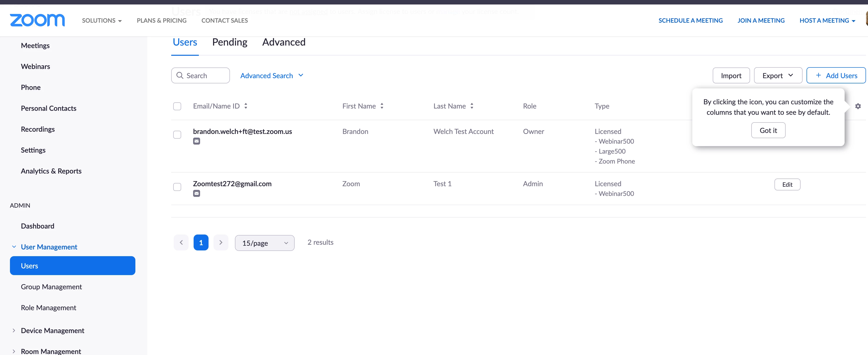Check the Zoomtest272 user row checkbox

pos(177,187)
